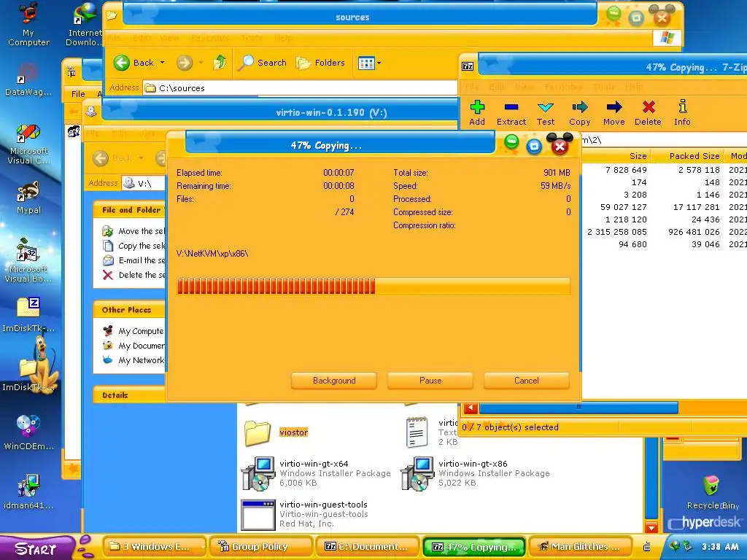Open Internet Download Manager desktop icon
Viewport: 747px width, 560px height.
(85, 25)
